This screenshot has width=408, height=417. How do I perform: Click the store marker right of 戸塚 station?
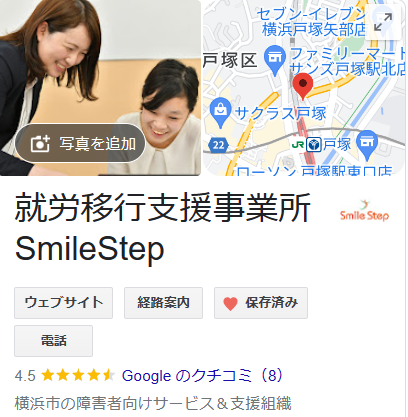[x=367, y=145]
